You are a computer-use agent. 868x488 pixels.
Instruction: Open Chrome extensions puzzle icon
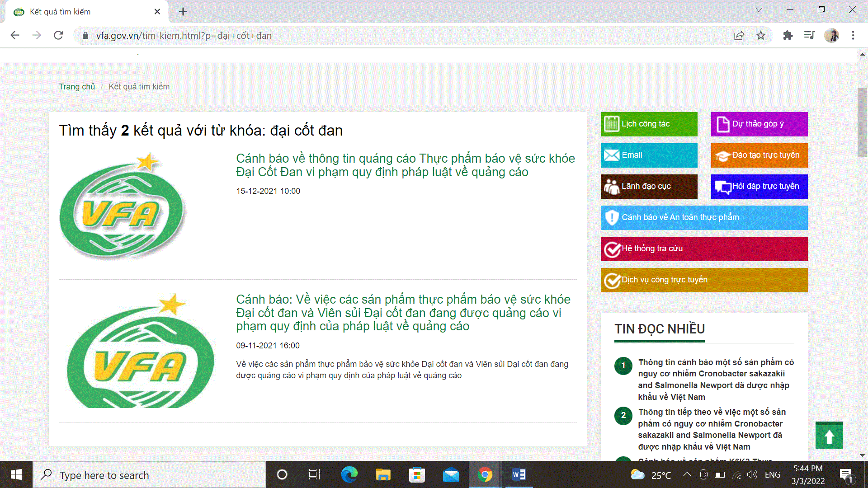[x=788, y=35]
